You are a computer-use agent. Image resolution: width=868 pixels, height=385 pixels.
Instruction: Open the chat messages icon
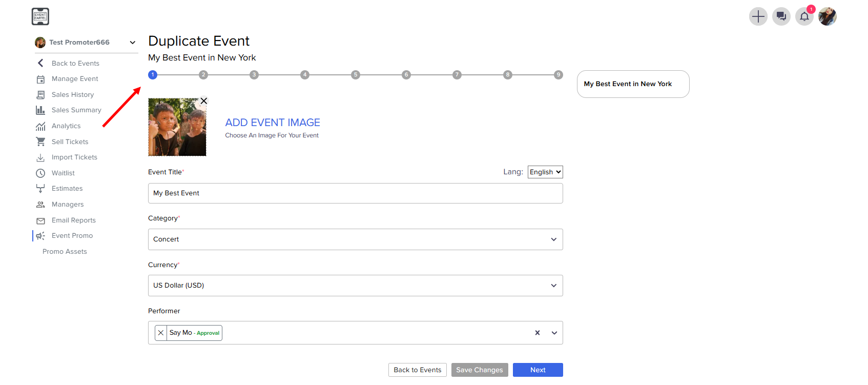coord(781,16)
